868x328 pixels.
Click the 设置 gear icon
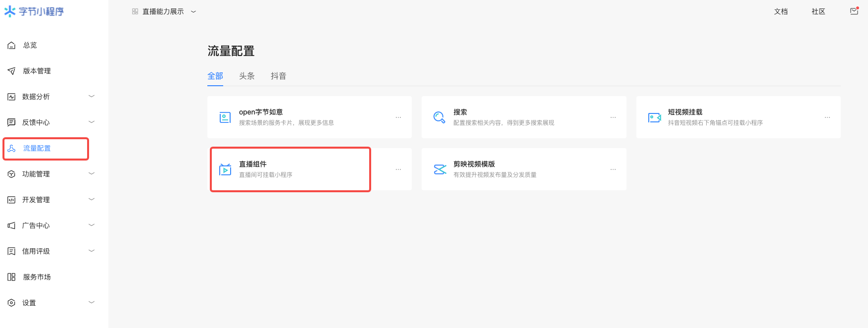(x=11, y=303)
